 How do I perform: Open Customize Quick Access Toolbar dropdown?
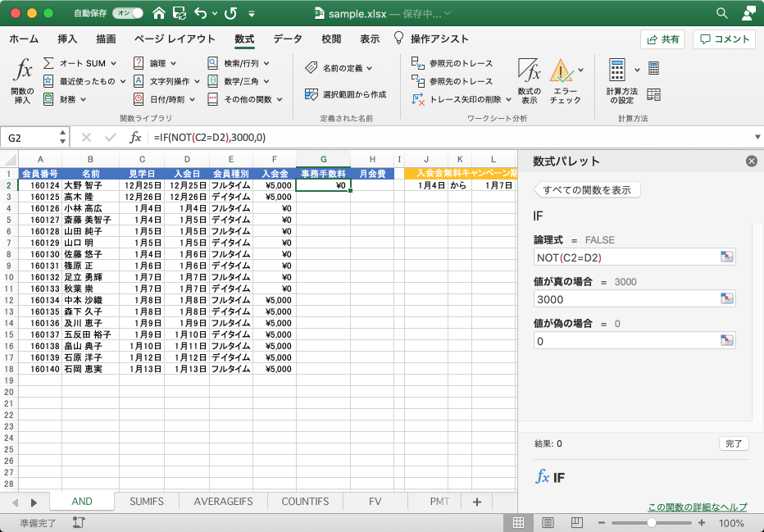pyautogui.click(x=252, y=14)
